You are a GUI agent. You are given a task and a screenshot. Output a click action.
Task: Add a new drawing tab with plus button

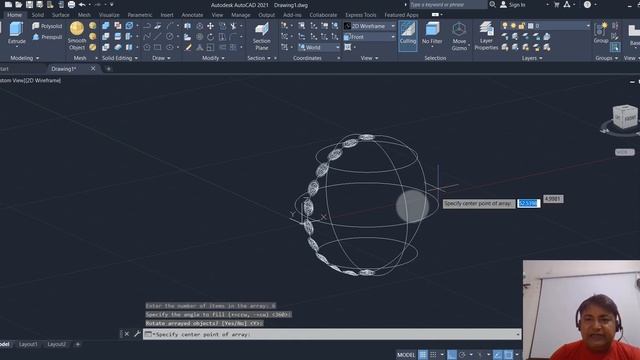108,69
